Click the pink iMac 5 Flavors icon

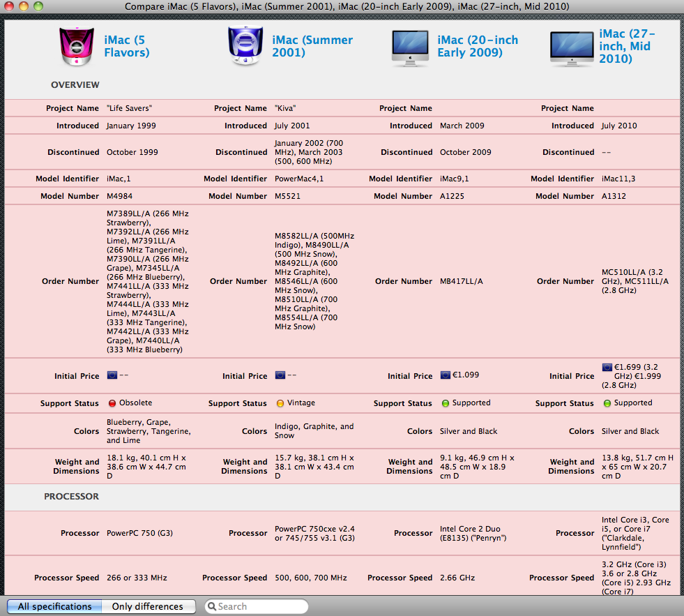click(76, 46)
